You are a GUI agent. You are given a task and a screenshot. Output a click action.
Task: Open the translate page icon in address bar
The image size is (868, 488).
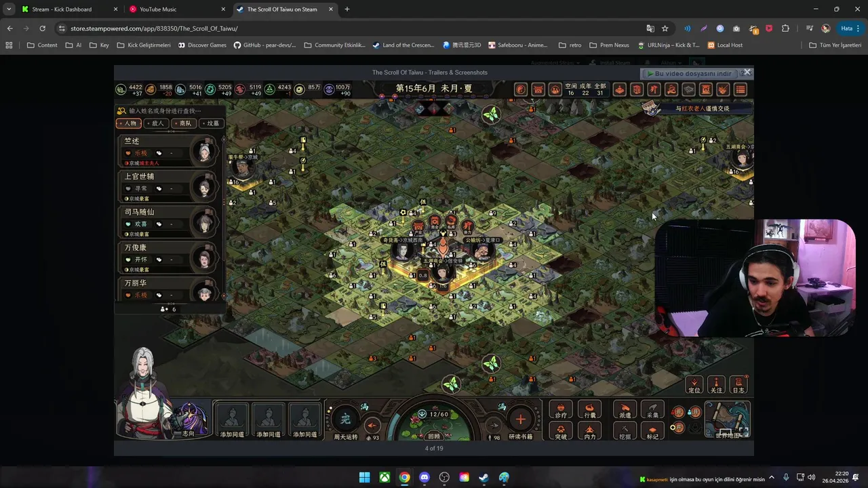[650, 28]
